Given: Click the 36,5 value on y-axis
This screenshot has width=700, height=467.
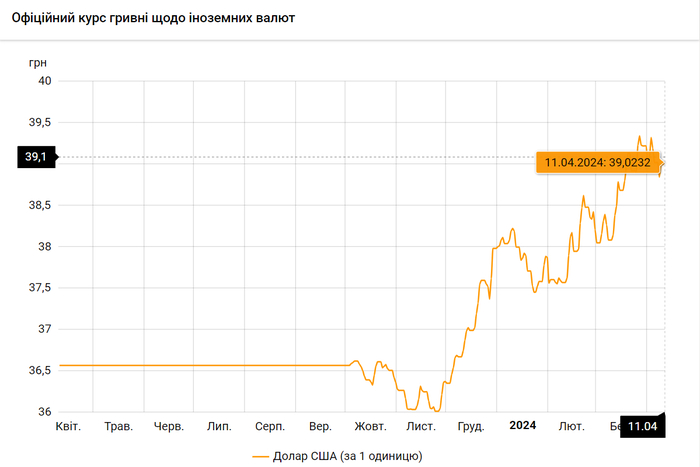Looking at the screenshot, I should click(40, 371).
